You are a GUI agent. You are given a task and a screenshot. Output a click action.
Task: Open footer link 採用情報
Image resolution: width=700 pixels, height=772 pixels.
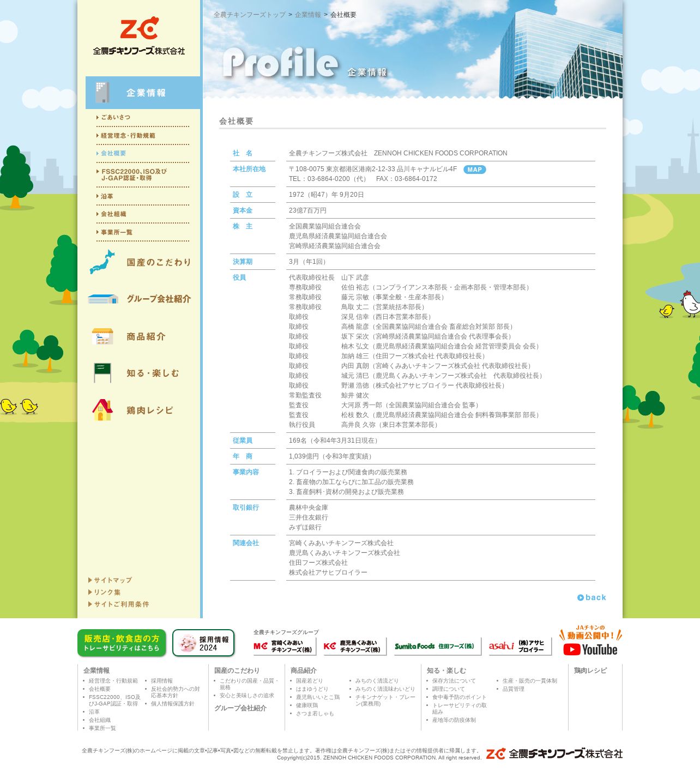162,681
